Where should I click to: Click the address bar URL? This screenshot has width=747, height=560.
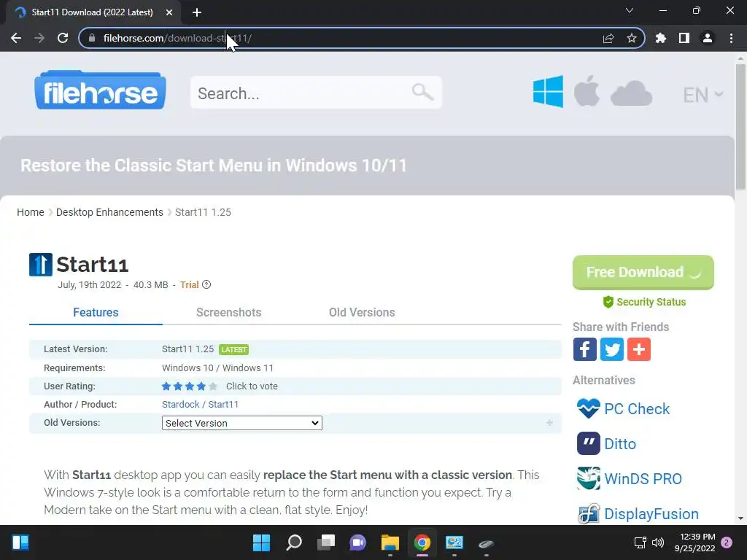(177, 38)
